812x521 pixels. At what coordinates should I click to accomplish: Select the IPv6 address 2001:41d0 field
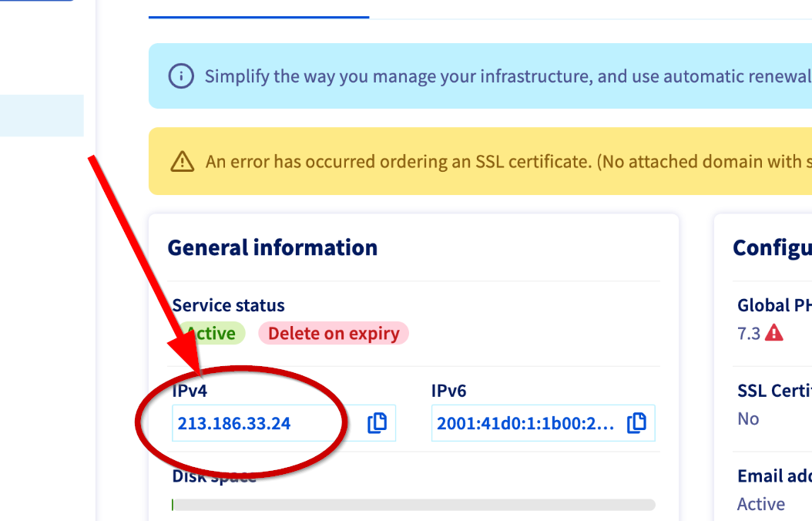tap(527, 423)
